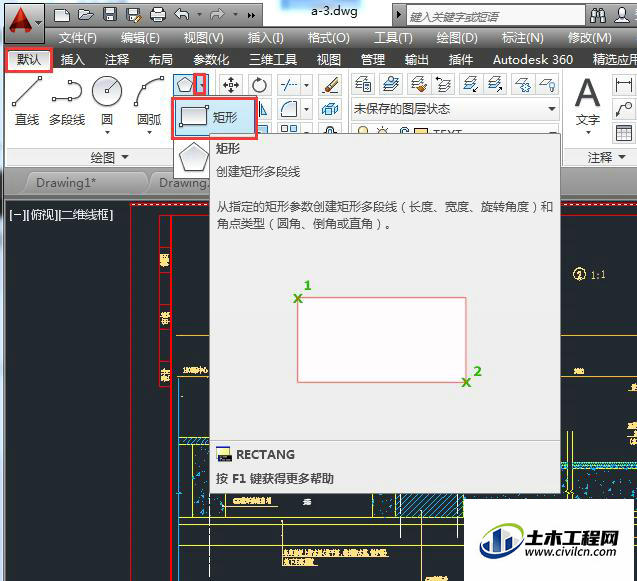Switch to the 输出 ribbon tab
Screen dimensions: 637x581
(417, 60)
